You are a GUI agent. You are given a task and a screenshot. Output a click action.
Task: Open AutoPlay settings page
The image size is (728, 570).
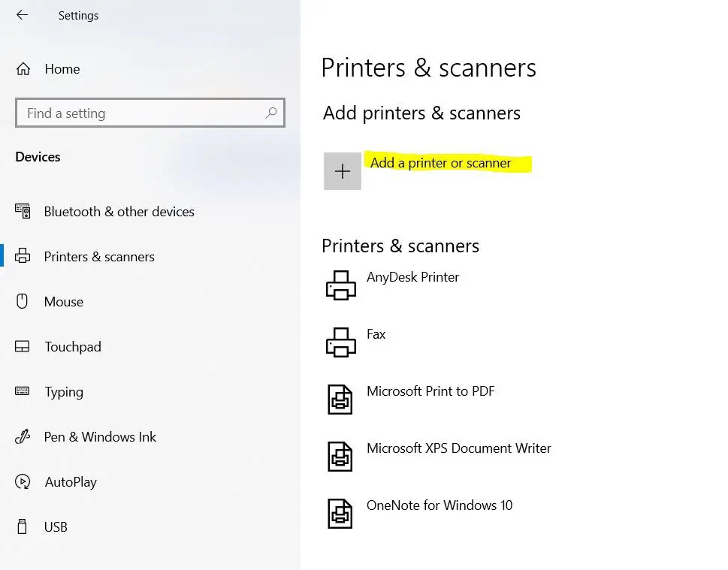[71, 482]
